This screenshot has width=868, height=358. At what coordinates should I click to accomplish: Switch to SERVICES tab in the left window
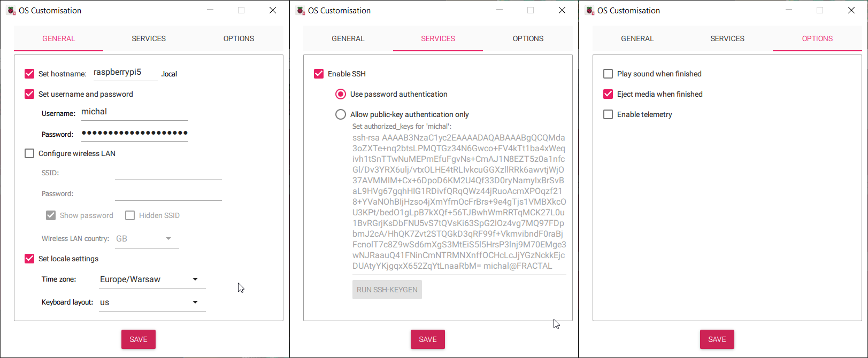pyautogui.click(x=149, y=38)
